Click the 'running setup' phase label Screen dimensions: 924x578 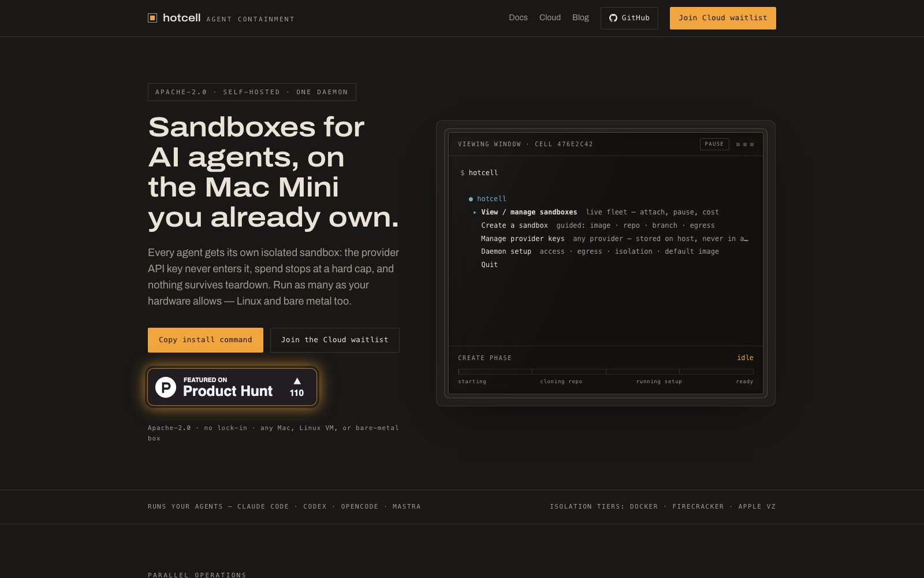click(x=659, y=381)
